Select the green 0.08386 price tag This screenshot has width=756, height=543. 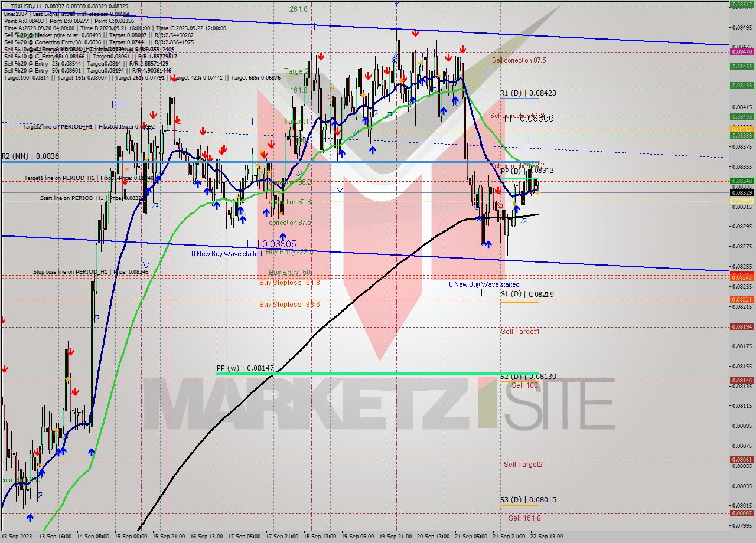pos(742,135)
